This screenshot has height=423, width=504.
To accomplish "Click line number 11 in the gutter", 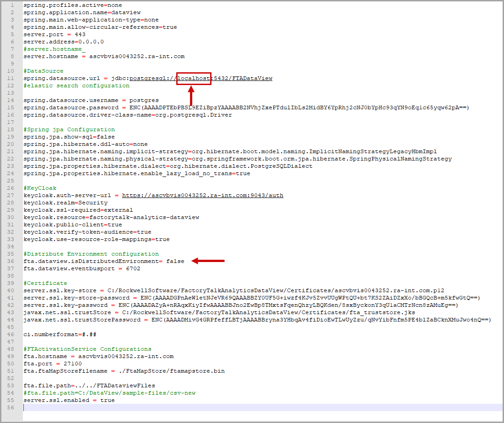I will [11, 78].
